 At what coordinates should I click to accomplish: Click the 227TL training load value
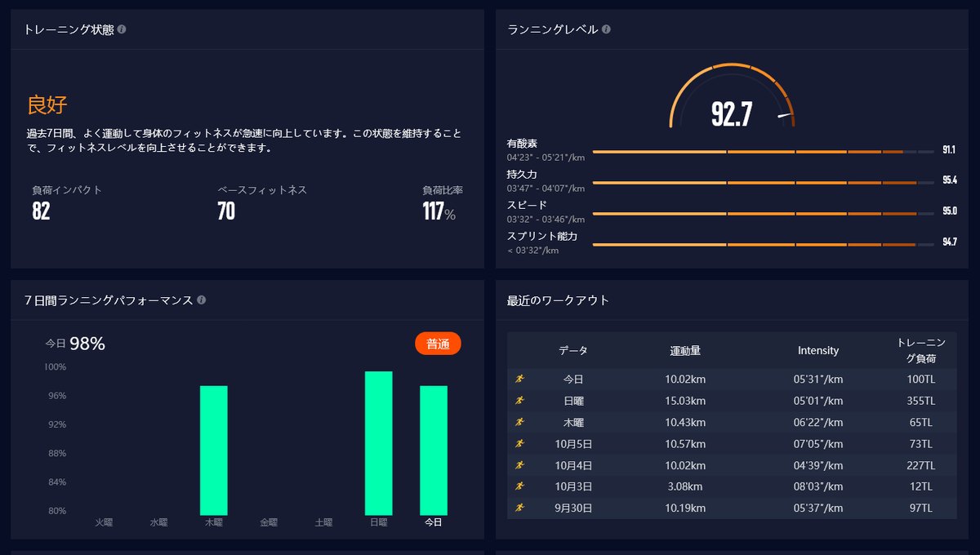pos(920,465)
